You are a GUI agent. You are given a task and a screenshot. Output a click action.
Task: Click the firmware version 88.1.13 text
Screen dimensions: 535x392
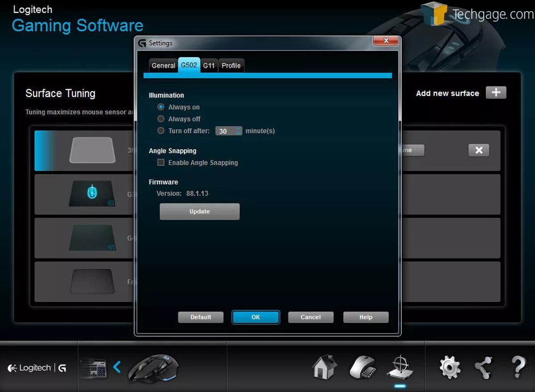click(x=197, y=193)
